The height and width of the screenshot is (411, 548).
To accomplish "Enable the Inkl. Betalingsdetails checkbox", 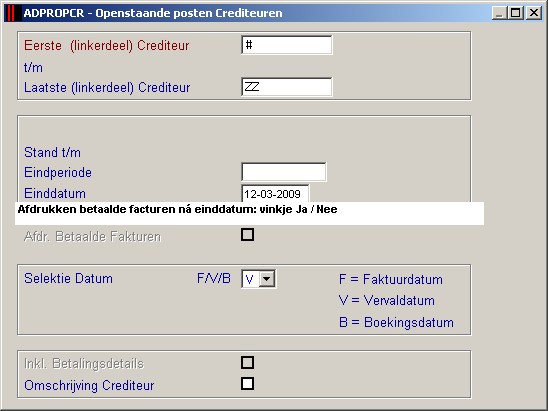I will coord(247,362).
